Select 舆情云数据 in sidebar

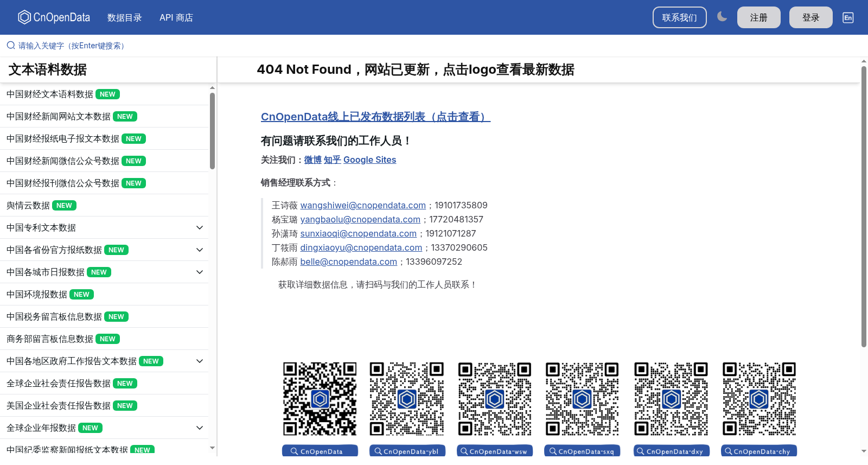[104, 206]
